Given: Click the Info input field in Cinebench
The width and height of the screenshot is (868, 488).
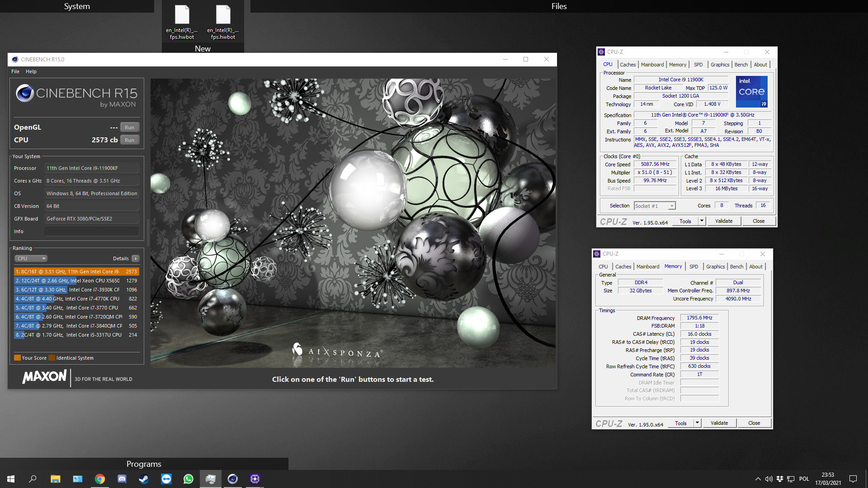Looking at the screenshot, I should pyautogui.click(x=92, y=231).
